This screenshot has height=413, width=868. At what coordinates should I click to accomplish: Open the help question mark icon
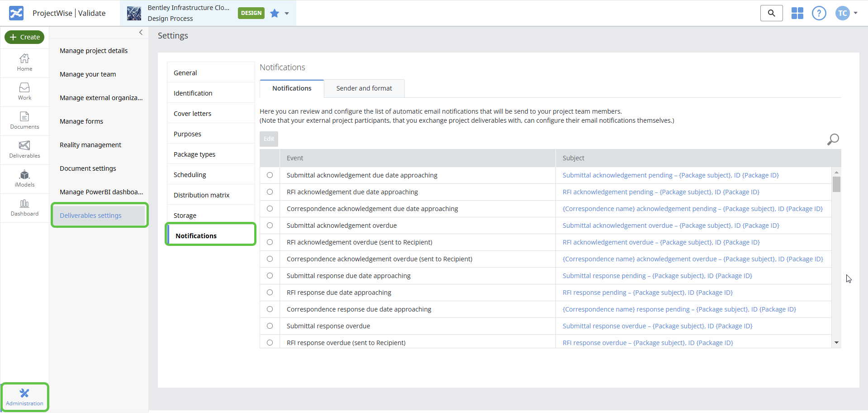[819, 13]
